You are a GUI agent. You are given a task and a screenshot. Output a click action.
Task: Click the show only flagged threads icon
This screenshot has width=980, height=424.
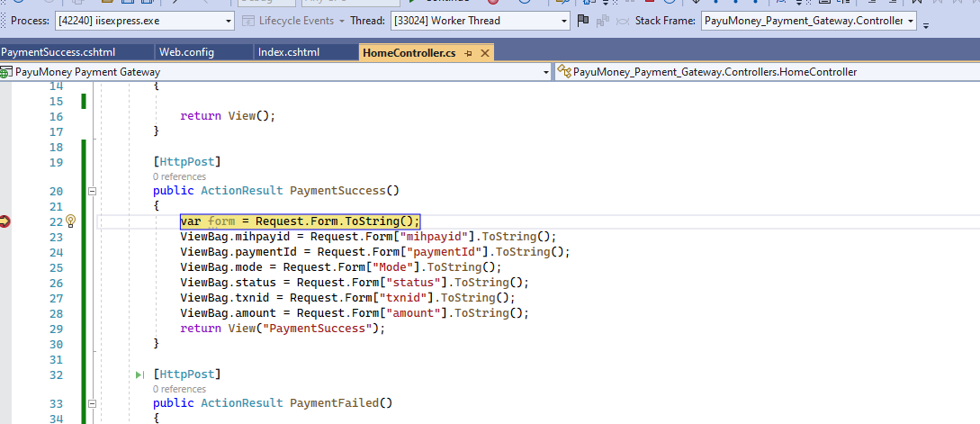click(x=602, y=21)
